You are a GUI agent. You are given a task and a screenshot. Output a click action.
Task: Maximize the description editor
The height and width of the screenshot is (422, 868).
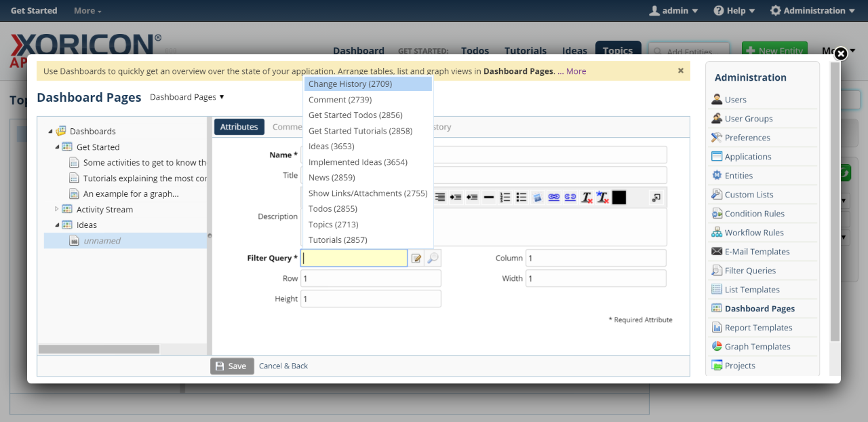click(x=656, y=197)
